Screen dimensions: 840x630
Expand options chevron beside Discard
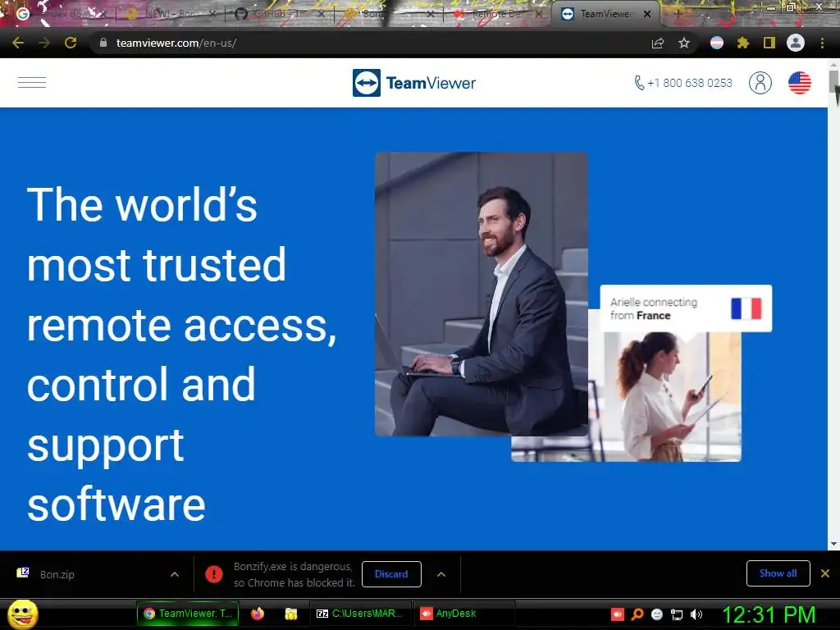click(441, 574)
